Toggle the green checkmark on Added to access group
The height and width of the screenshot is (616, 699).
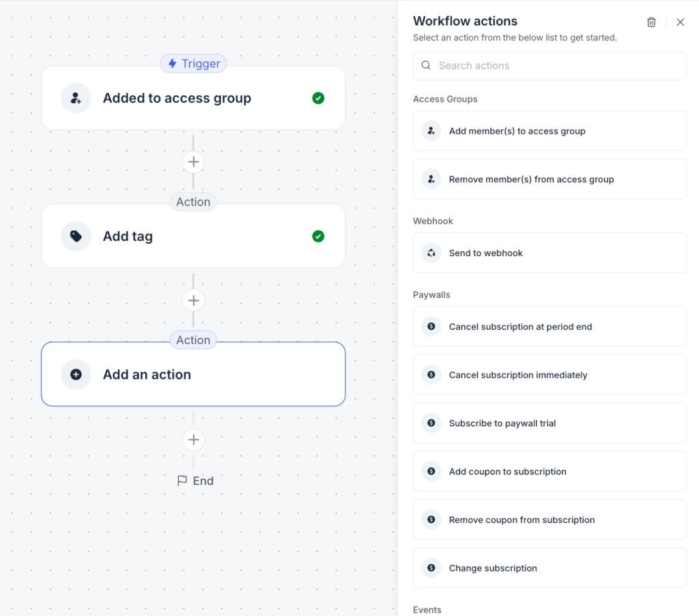318,98
